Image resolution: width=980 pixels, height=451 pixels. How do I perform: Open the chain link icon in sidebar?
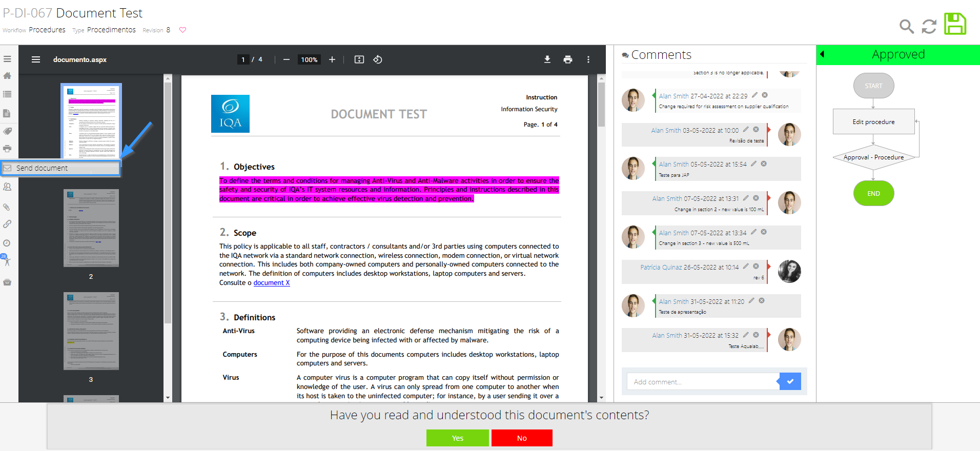[x=7, y=224]
